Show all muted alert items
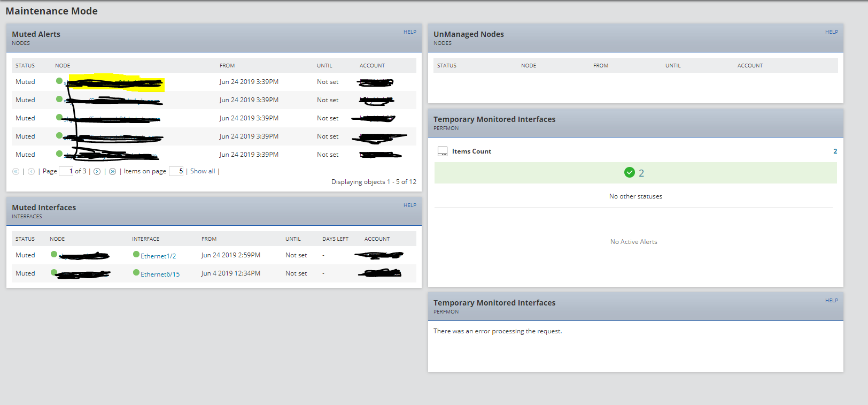Viewport: 868px width, 405px height. coord(203,171)
